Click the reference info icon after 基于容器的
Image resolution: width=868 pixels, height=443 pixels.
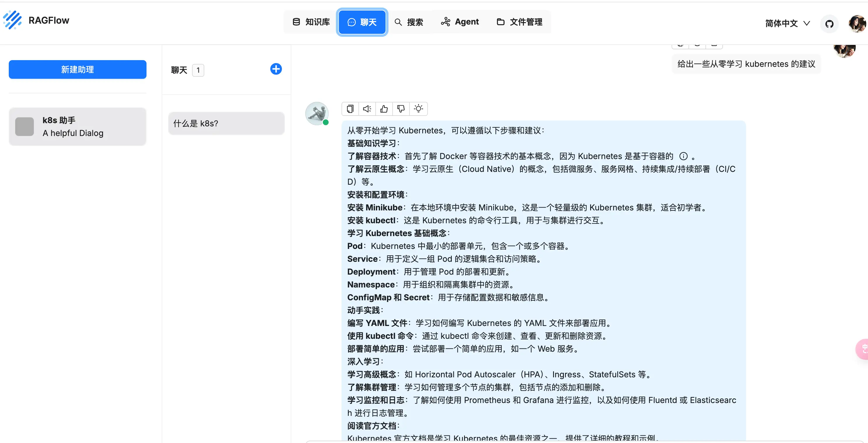point(683,156)
